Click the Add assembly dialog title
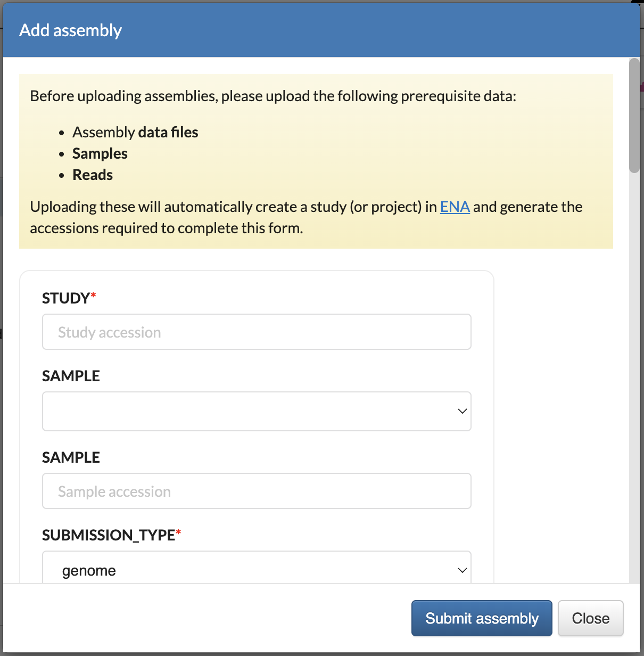Screen dimensions: 644x656 (71, 30)
